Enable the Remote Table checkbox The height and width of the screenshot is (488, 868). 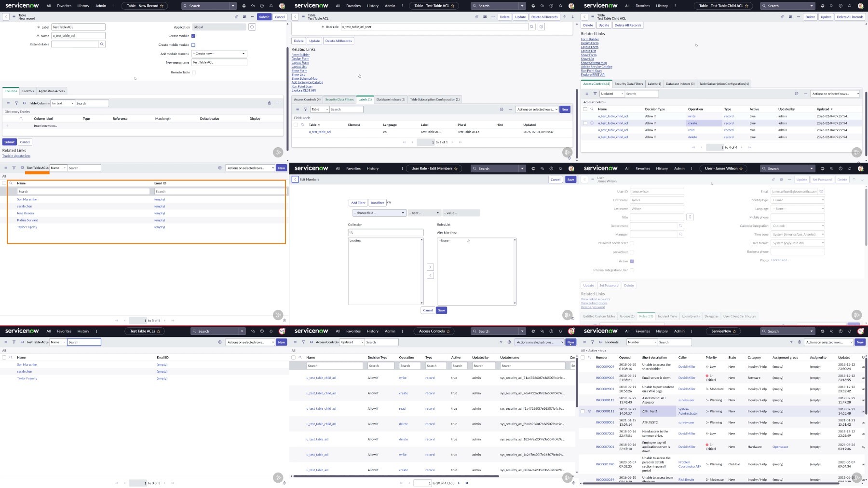point(194,72)
